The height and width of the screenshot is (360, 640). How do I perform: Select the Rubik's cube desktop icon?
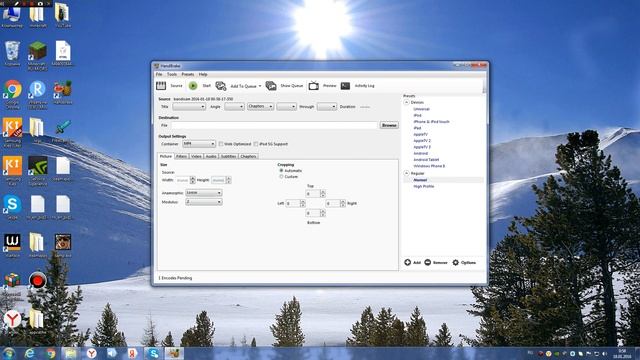pos(12,281)
